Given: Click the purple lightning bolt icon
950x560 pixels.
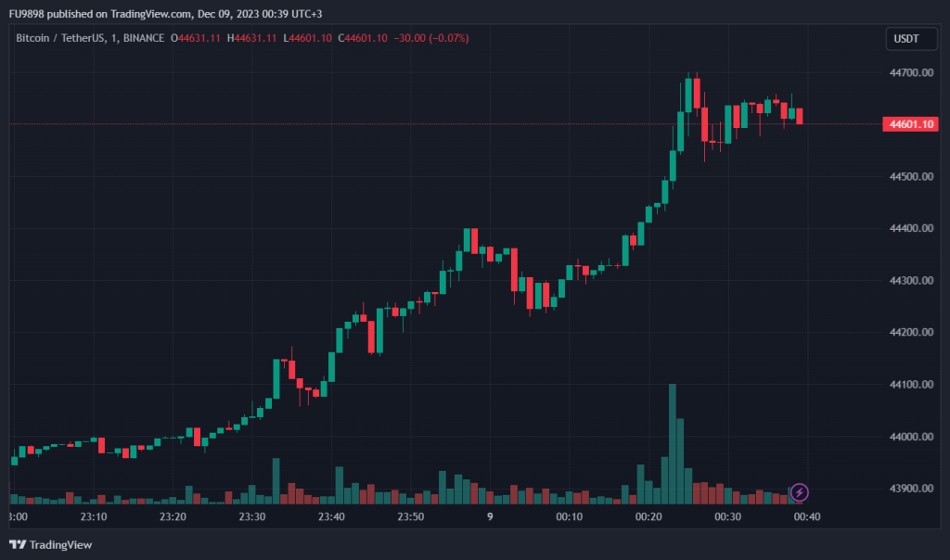Looking at the screenshot, I should [800, 492].
